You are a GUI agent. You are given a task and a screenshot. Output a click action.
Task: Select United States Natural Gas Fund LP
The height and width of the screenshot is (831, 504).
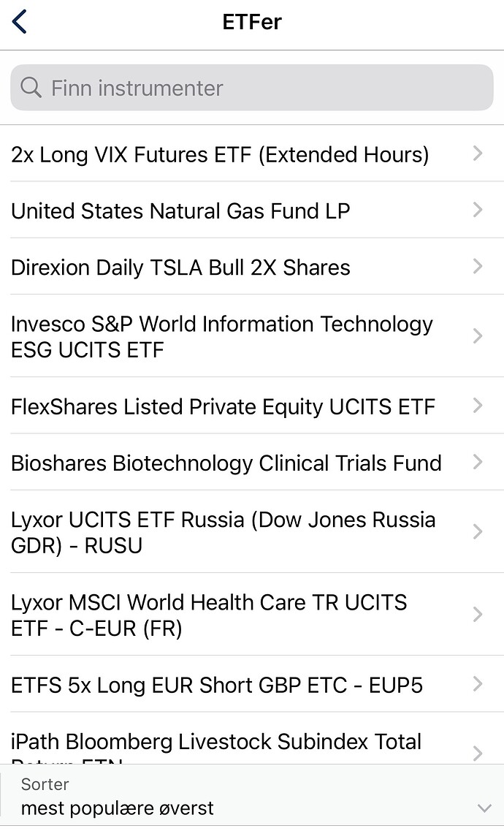pyautogui.click(x=180, y=210)
